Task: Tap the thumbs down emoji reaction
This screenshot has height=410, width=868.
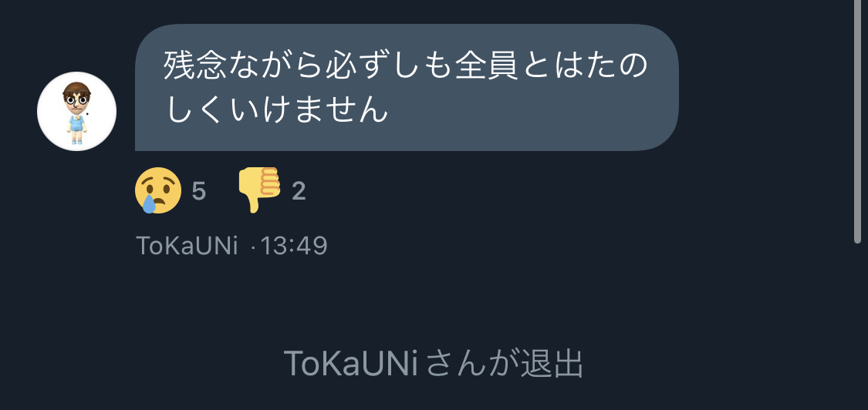Action: tap(259, 190)
